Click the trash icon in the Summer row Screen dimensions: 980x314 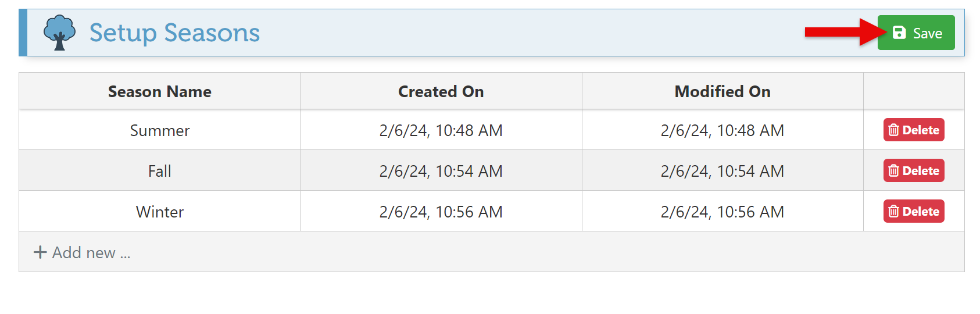[894, 130]
